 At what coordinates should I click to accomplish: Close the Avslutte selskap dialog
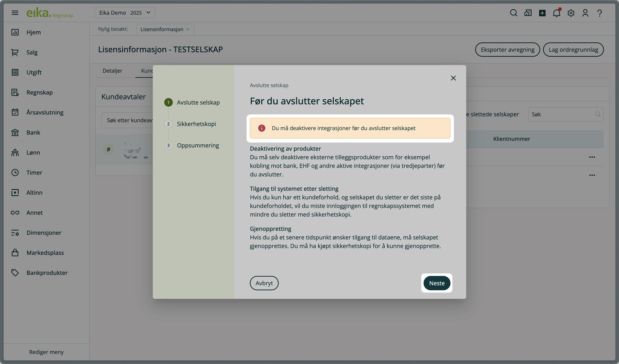[x=453, y=78]
